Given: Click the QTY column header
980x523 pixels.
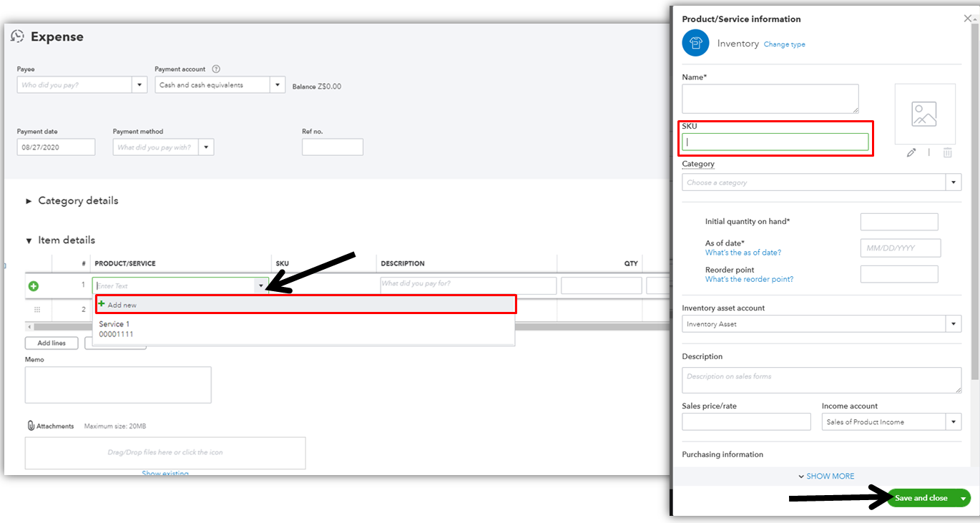Looking at the screenshot, I should (x=631, y=264).
